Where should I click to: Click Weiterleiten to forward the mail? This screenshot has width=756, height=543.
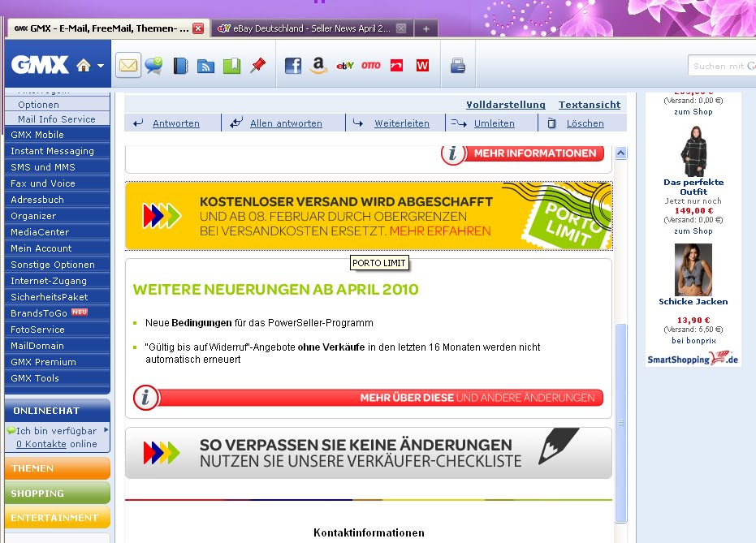(402, 123)
